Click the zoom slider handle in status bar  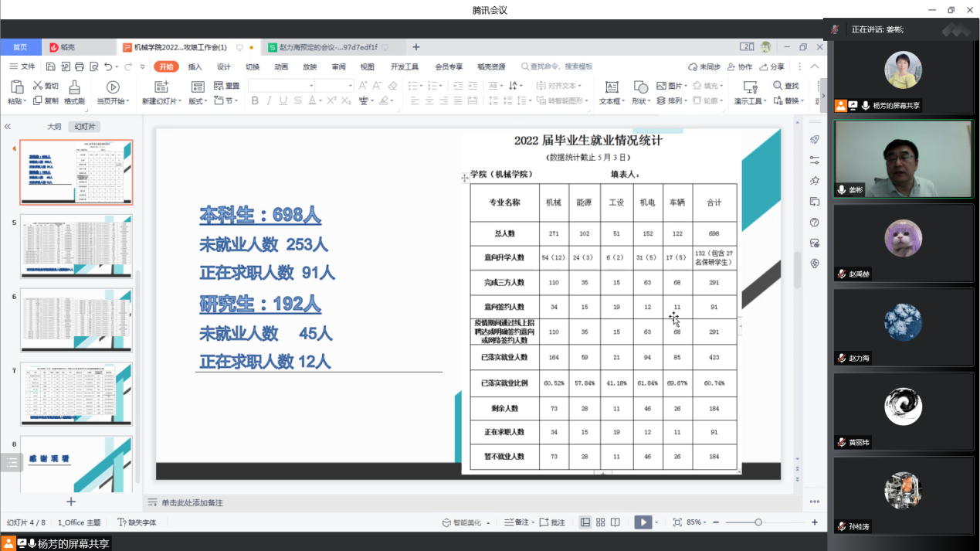[x=758, y=522]
